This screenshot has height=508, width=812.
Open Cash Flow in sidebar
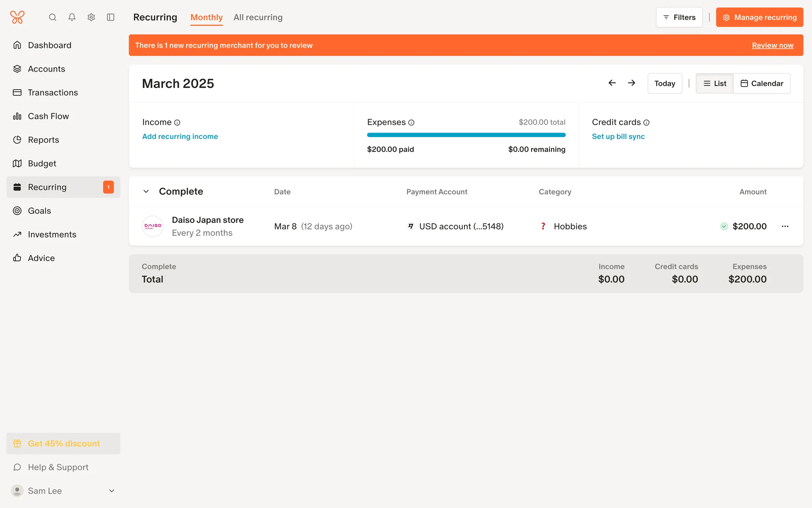tap(48, 116)
